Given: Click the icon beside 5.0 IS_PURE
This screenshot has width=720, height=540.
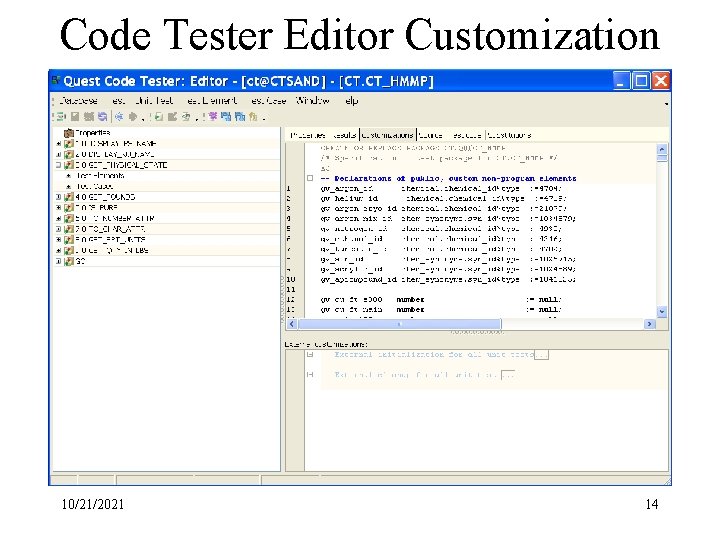Looking at the screenshot, I should point(69,208).
